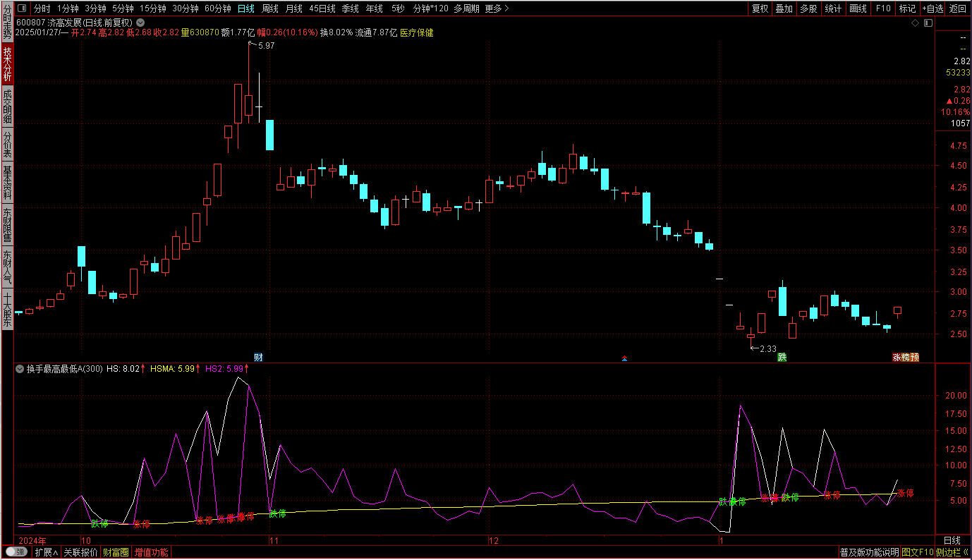Click the panel layout icon beside 分时

21,8
